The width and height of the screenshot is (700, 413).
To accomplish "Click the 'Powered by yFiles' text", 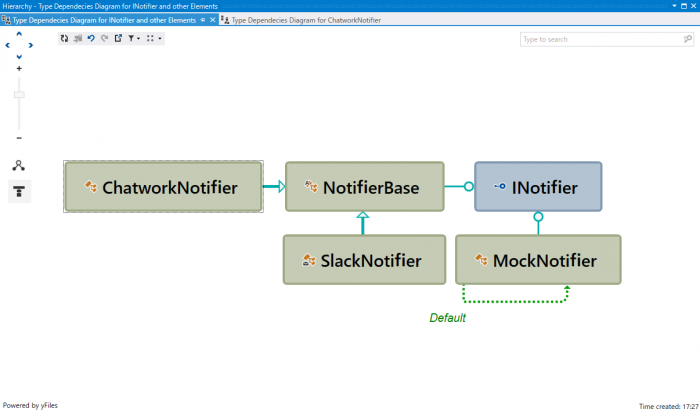I will 30,405.
